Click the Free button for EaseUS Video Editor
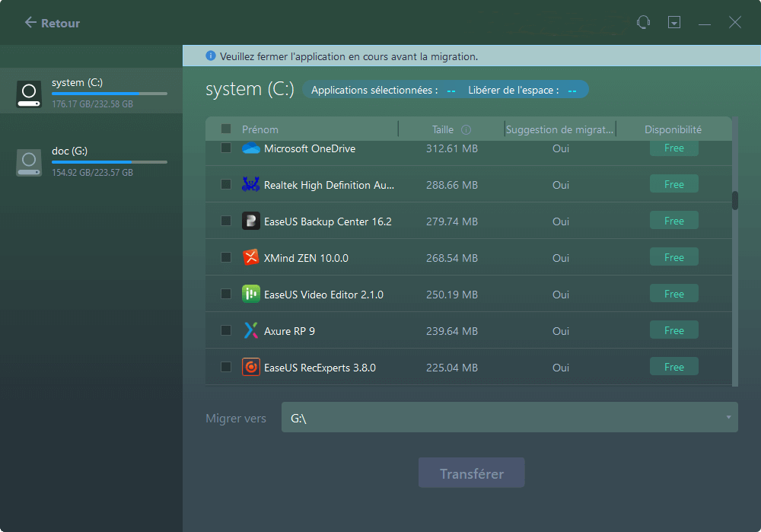Image resolution: width=761 pixels, height=532 pixels. tap(674, 294)
